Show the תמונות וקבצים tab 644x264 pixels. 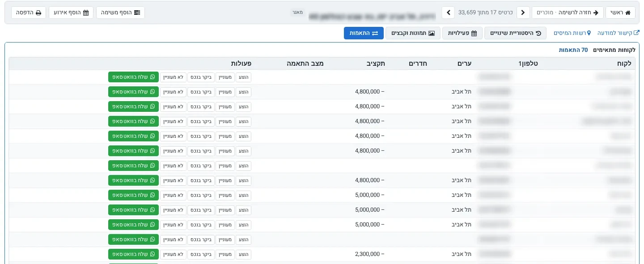click(x=413, y=33)
